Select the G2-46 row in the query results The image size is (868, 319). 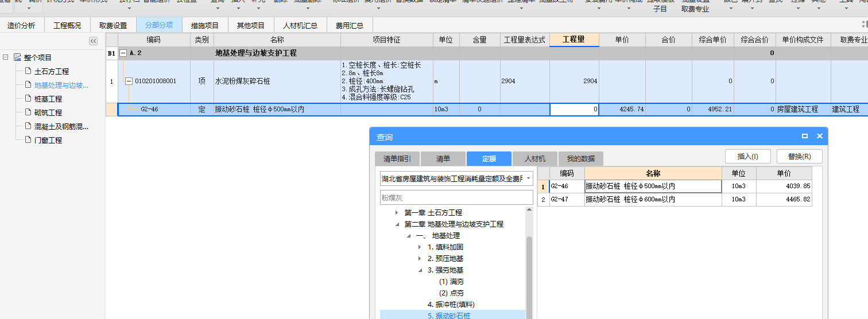click(x=675, y=186)
